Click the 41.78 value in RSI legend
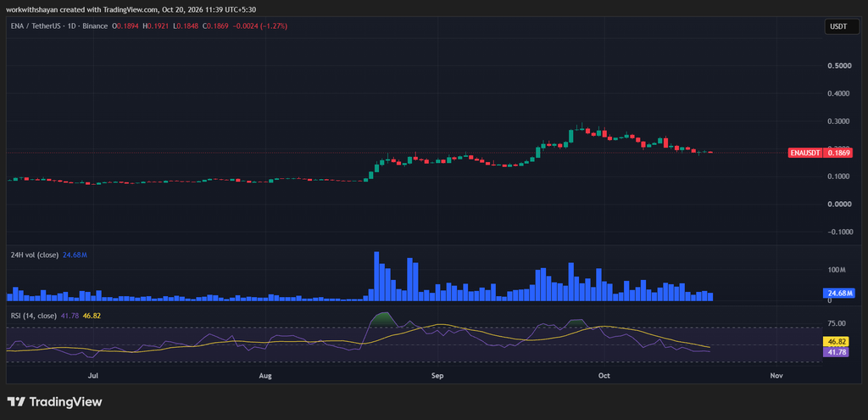The image size is (868, 420). point(70,316)
